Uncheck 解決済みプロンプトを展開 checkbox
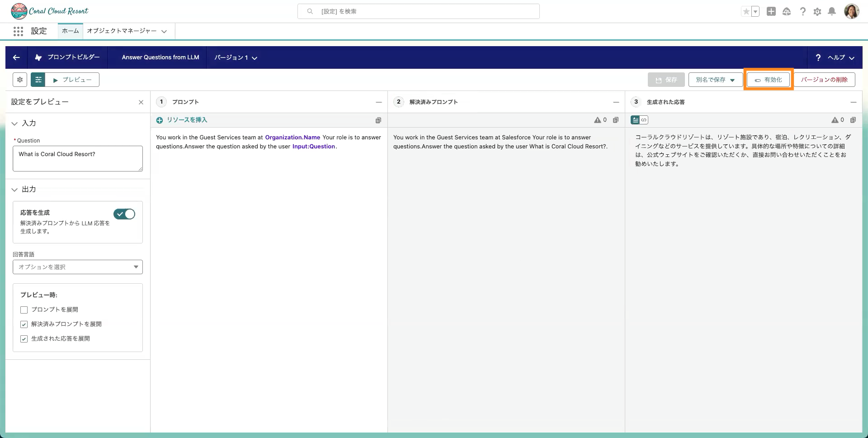 (24, 324)
